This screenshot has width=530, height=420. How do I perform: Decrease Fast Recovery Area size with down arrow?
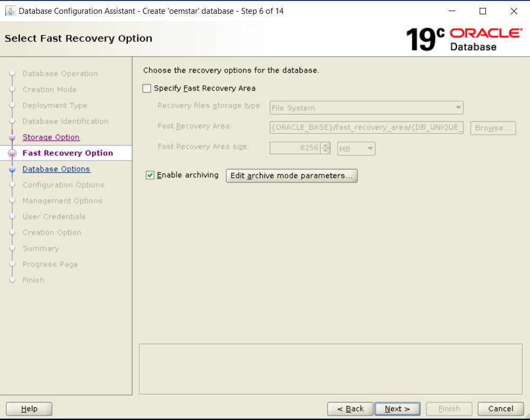tap(326, 151)
